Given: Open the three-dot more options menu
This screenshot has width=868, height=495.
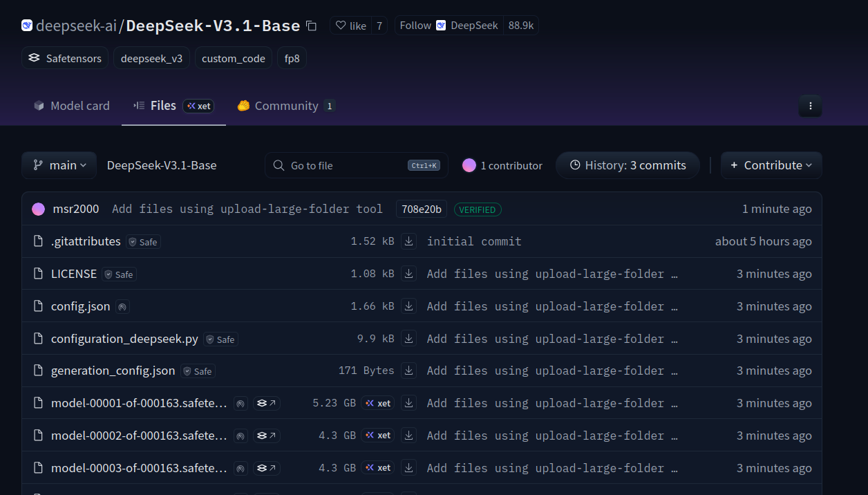Looking at the screenshot, I should tap(811, 106).
